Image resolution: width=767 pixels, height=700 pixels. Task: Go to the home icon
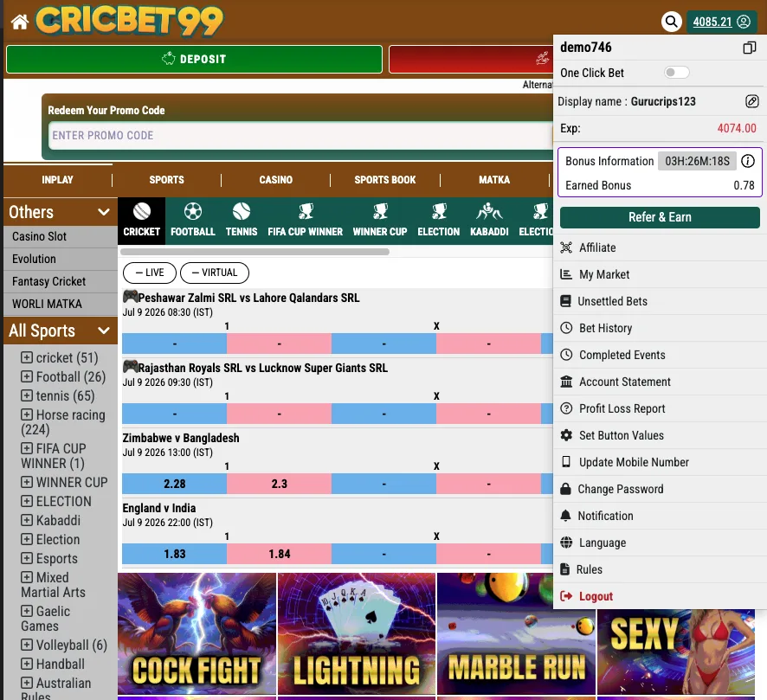[20, 22]
